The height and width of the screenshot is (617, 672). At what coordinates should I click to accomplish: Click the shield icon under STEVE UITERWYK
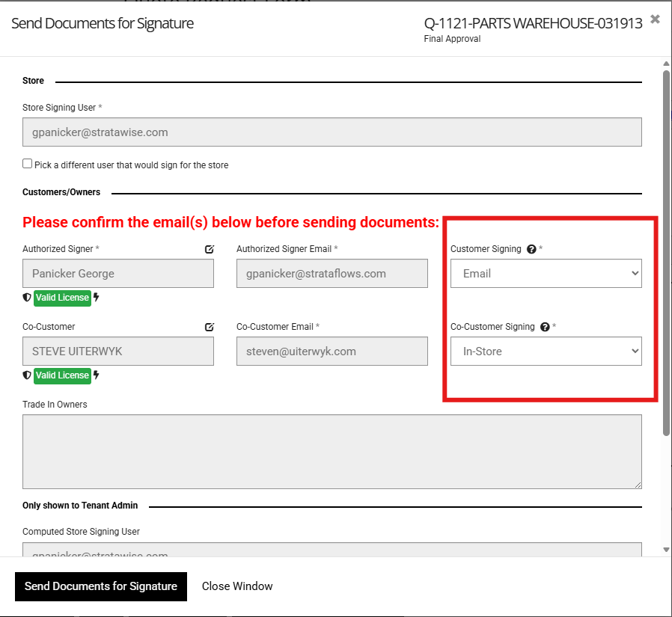(27, 375)
